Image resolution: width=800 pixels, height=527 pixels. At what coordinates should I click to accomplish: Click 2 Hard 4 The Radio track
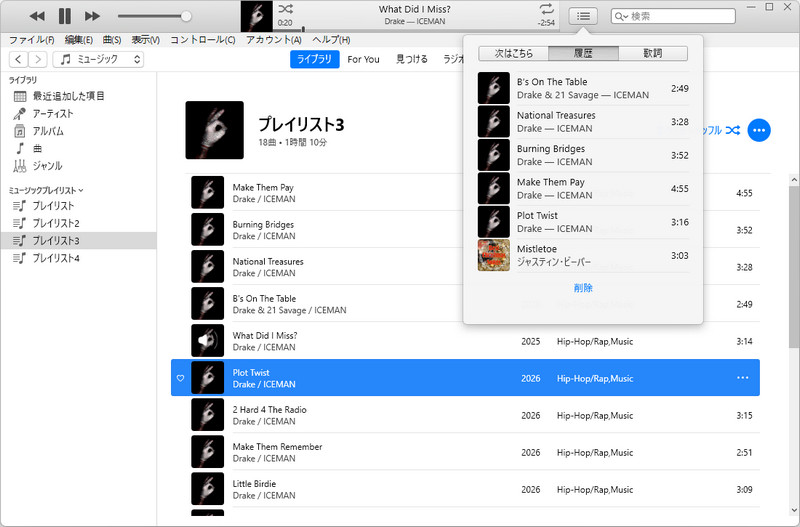(465, 415)
